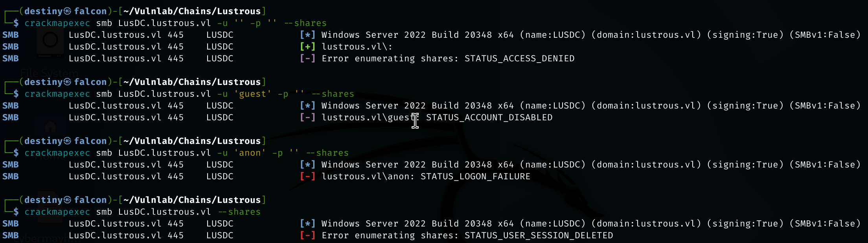Click the red [-] marker beside lustrous.vl\anon
Viewport: 868px width, 243px height.
307,177
